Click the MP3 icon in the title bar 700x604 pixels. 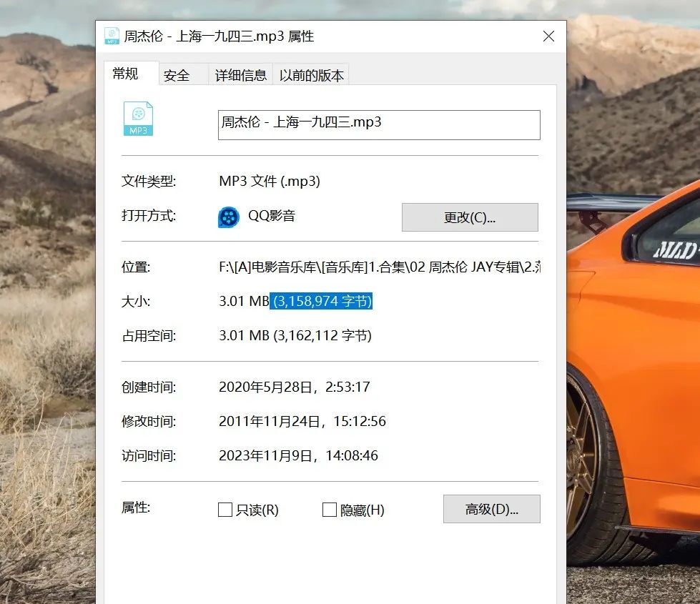point(112,36)
